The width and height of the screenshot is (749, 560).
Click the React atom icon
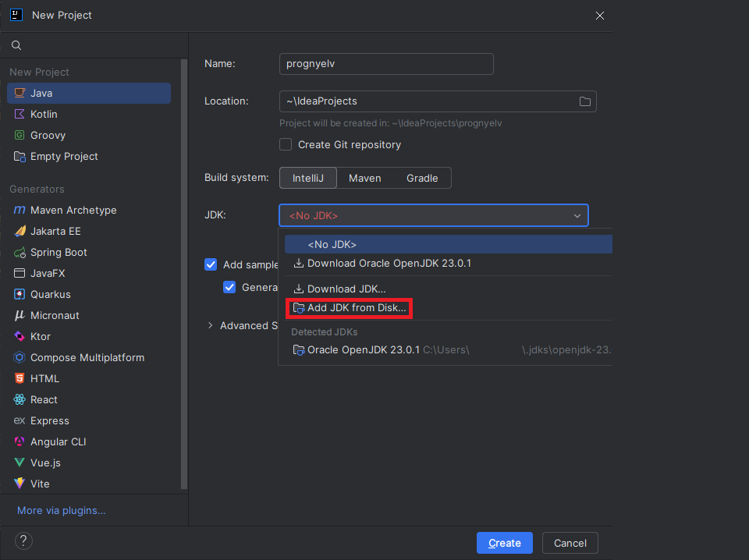click(20, 399)
